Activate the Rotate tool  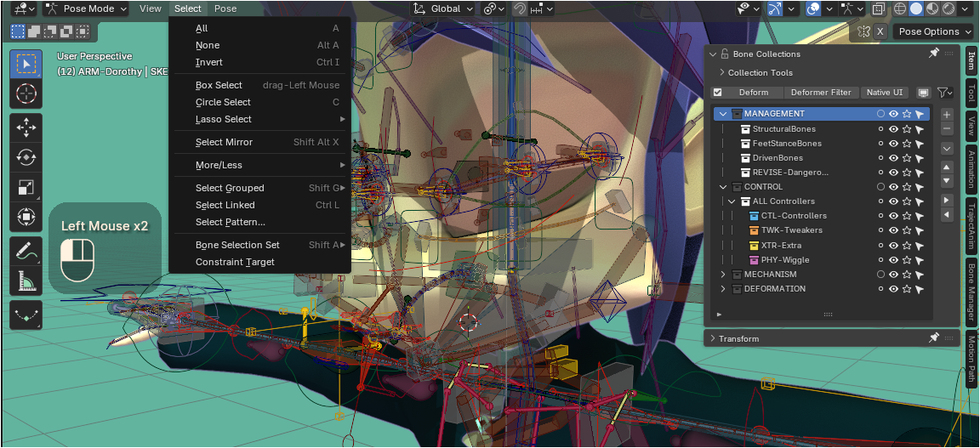pyautogui.click(x=26, y=157)
